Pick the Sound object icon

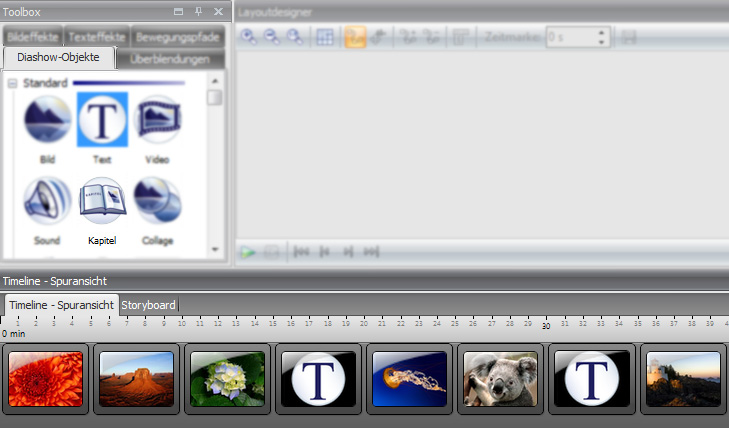[x=47, y=201]
